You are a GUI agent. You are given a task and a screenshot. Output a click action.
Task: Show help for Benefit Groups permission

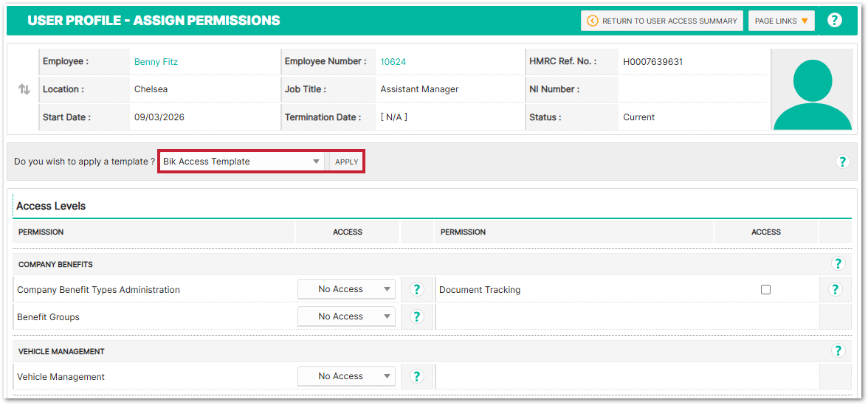(417, 316)
